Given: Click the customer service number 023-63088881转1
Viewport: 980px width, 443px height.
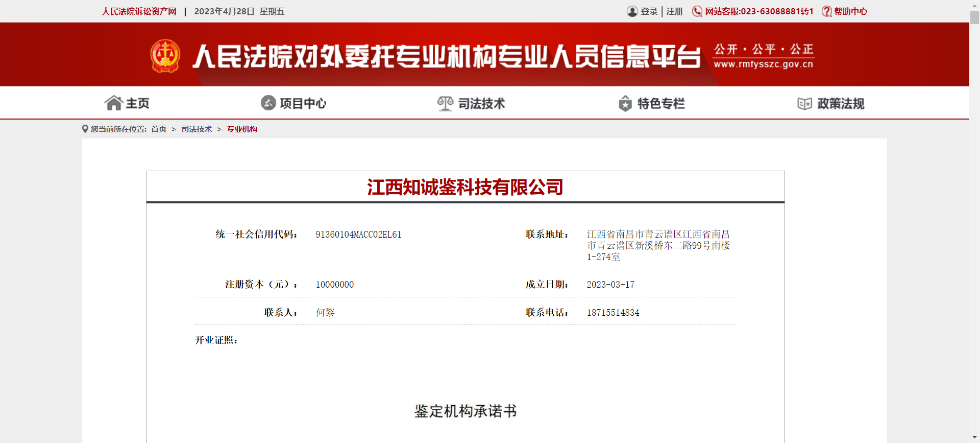Looking at the screenshot, I should (x=777, y=11).
